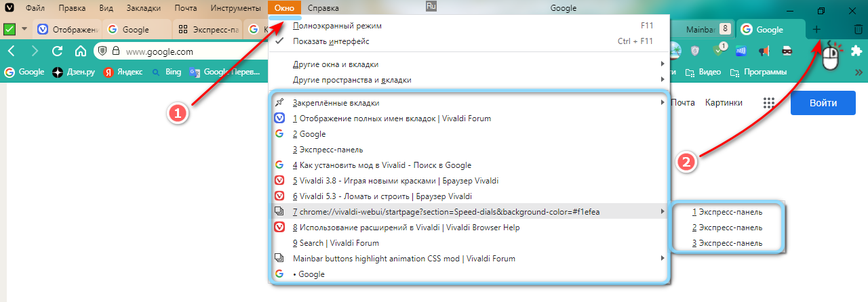868x302 pixels.
Task: Expand Mainbar buttons highlight animation CSS mod
Action: pyautogui.click(x=469, y=259)
